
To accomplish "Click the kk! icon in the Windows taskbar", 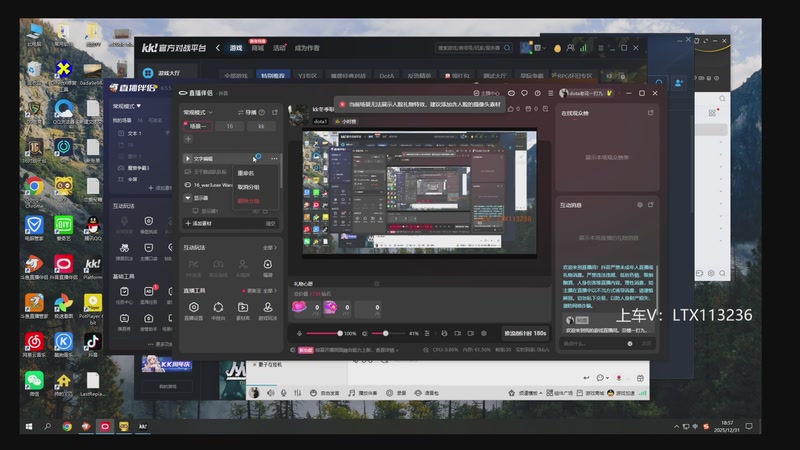I will (x=143, y=426).
